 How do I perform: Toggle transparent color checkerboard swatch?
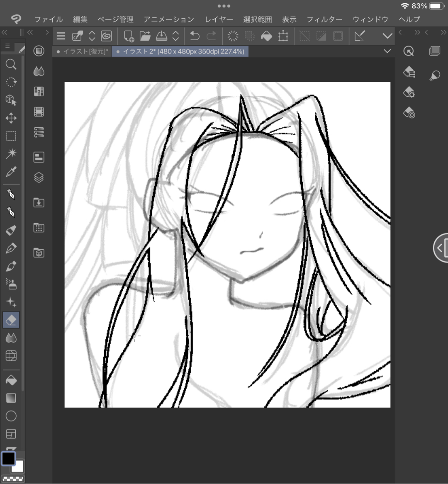pos(13,479)
